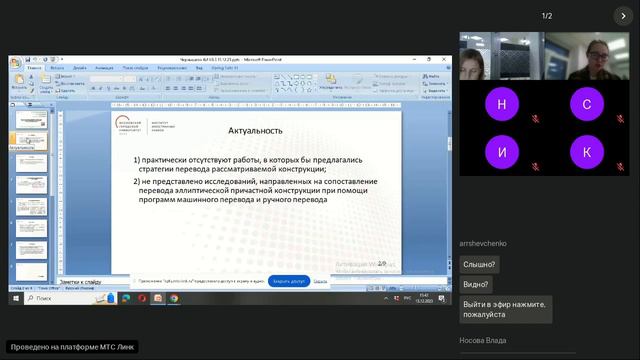640x360 pixels.
Task: Undo the last action in the quick access toolbar
Action: pos(35,60)
